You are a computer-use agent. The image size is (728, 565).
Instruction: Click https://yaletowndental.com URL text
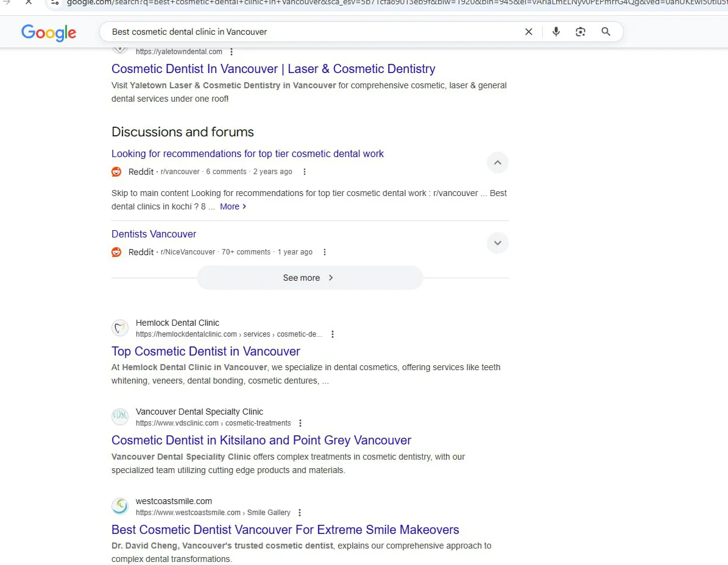click(x=178, y=52)
